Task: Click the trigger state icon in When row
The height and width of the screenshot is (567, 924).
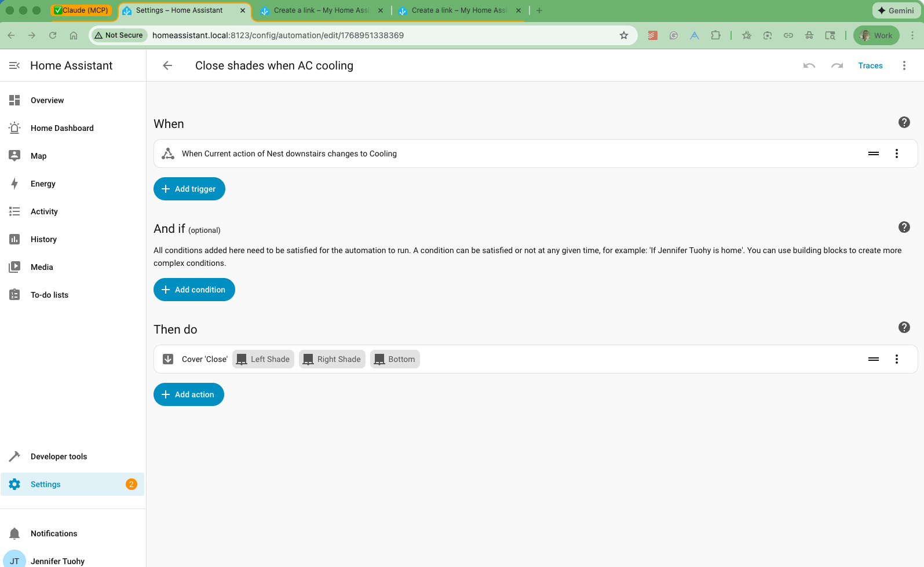Action: [168, 153]
